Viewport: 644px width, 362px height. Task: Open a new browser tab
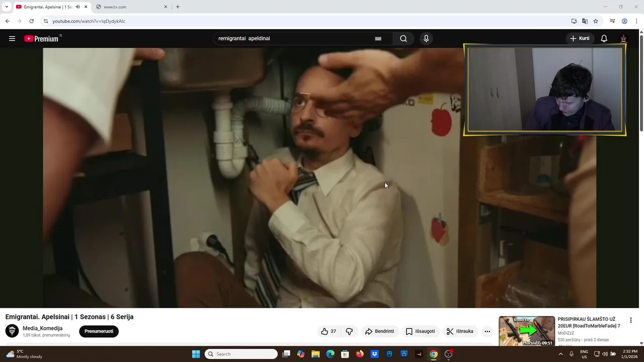tap(178, 7)
